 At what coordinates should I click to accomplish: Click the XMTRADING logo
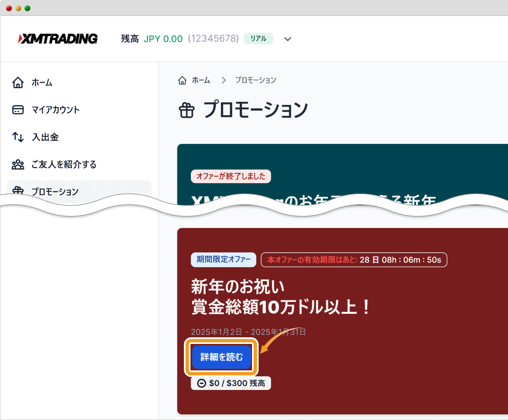pos(58,39)
